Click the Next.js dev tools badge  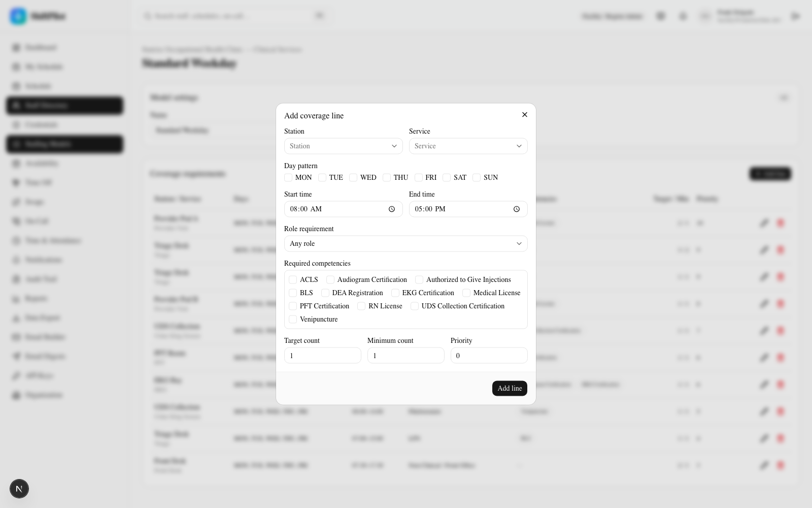coord(19,489)
